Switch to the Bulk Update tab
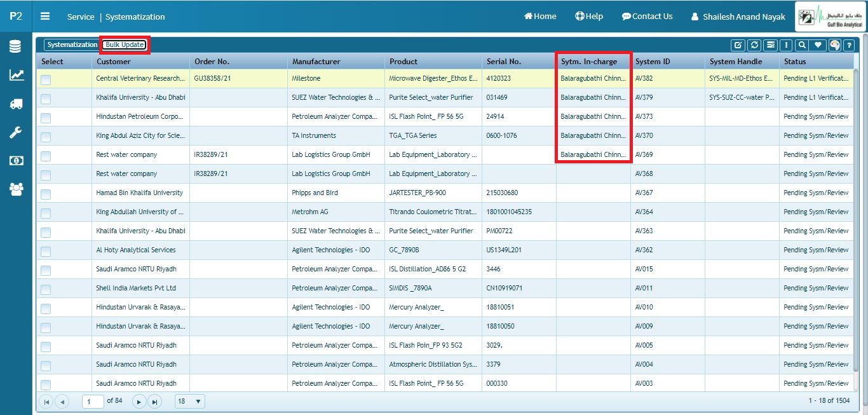Viewport: 868px width, 415px height. tap(125, 45)
